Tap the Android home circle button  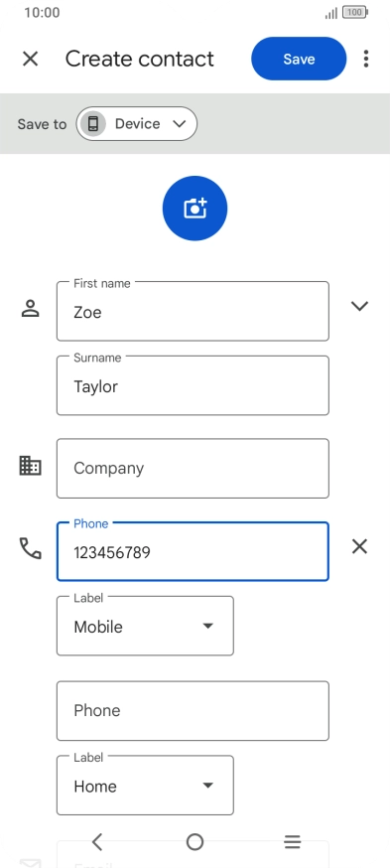[195, 842]
